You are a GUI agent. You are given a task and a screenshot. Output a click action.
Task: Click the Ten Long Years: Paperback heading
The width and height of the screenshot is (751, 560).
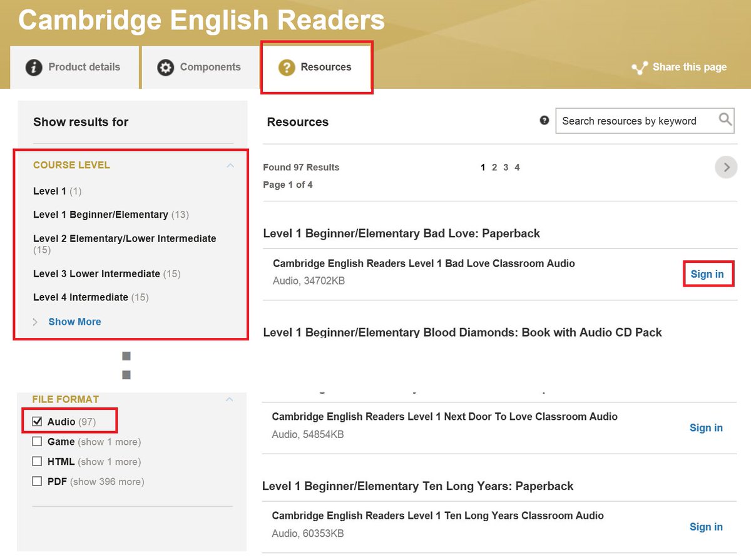coord(418,486)
